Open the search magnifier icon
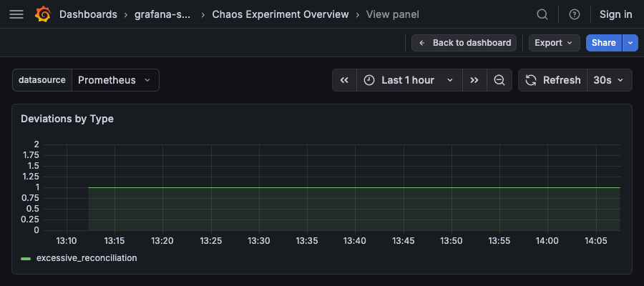 point(542,14)
